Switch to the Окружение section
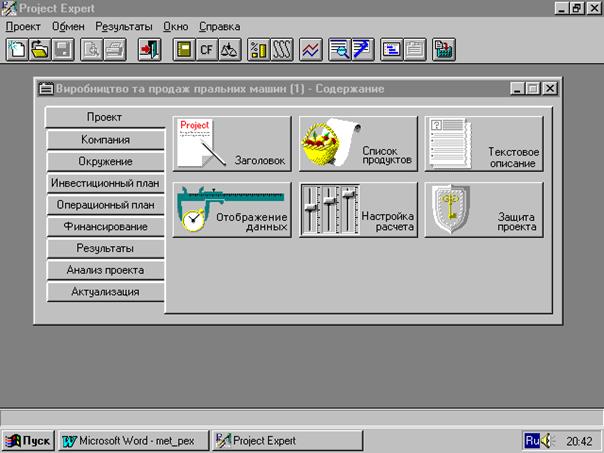 click(105, 161)
